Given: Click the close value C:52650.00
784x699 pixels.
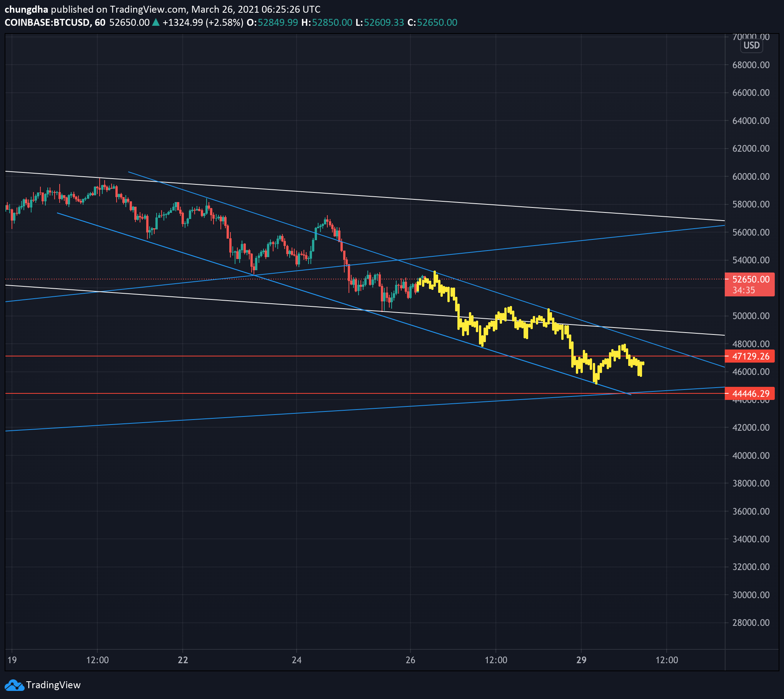Looking at the screenshot, I should click(x=432, y=22).
